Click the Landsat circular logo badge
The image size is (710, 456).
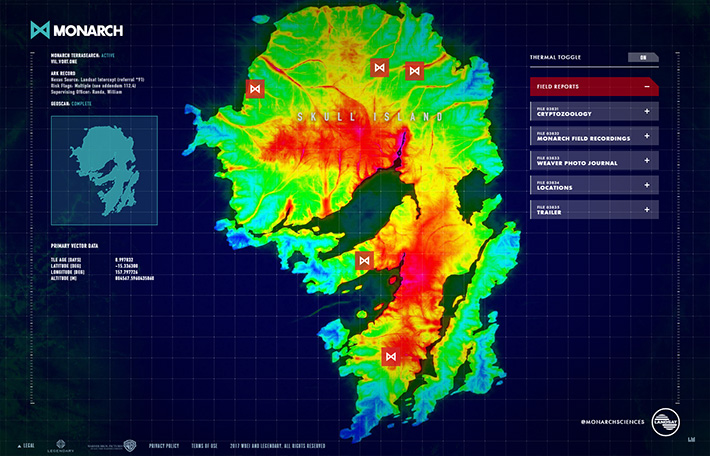click(666, 422)
